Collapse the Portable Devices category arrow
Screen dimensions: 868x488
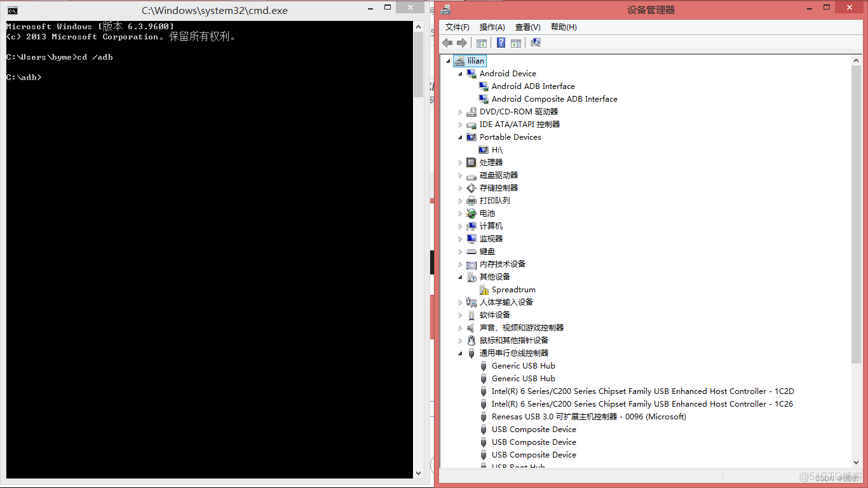[x=461, y=138]
